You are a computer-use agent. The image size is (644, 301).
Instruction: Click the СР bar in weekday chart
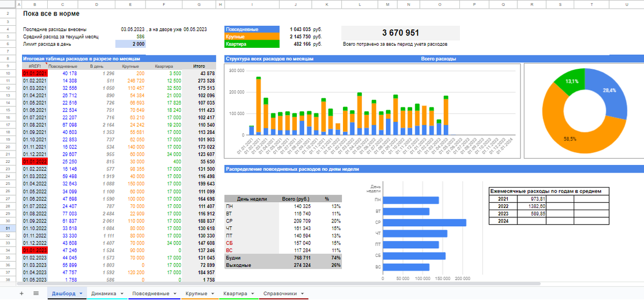425,223
